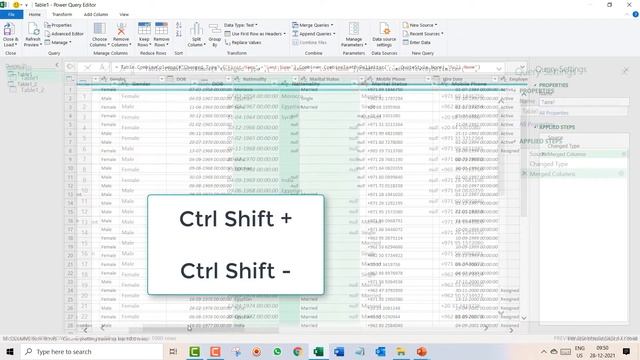Click the Keep Rows icon
The height and width of the screenshot is (360, 640).
tap(144, 34)
